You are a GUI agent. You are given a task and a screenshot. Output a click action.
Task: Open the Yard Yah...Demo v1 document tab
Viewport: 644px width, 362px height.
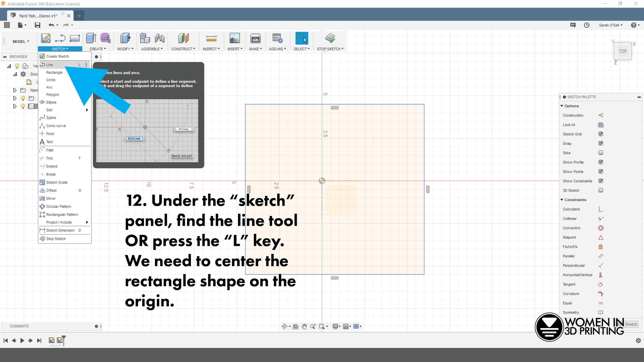38,16
